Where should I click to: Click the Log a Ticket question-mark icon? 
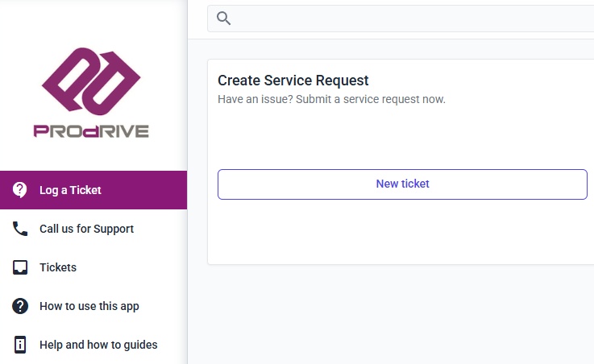coord(20,190)
